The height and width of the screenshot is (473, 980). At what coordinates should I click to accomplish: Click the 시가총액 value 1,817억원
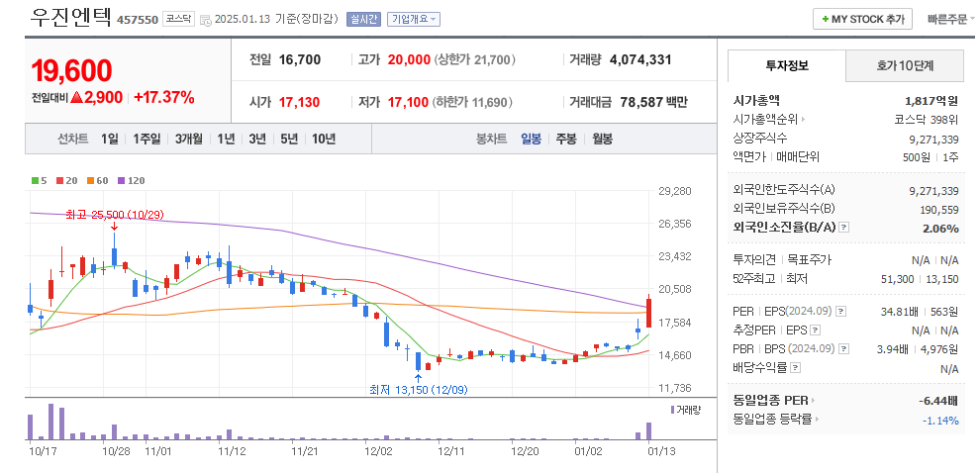coord(931,101)
